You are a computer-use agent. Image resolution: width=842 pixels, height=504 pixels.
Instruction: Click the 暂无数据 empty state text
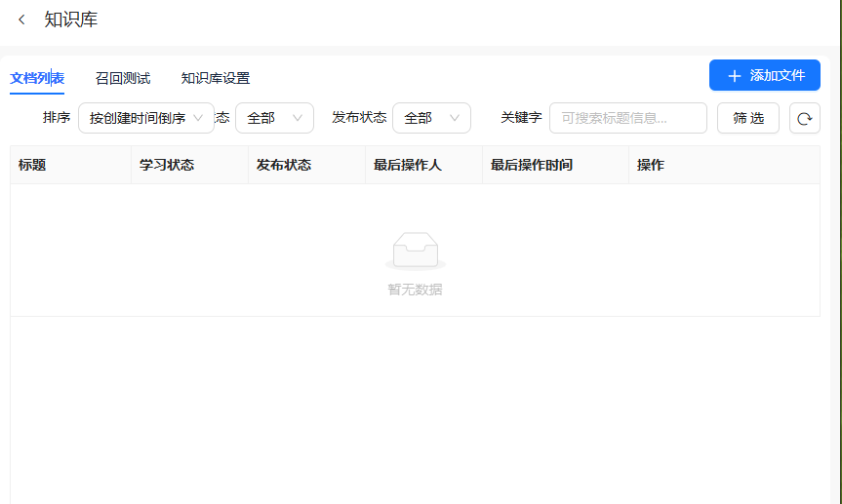point(415,290)
